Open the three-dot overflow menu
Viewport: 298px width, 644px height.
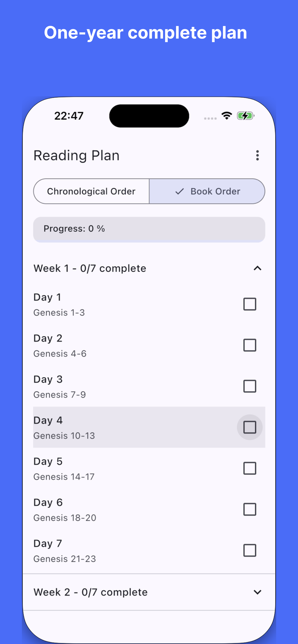pos(257,155)
